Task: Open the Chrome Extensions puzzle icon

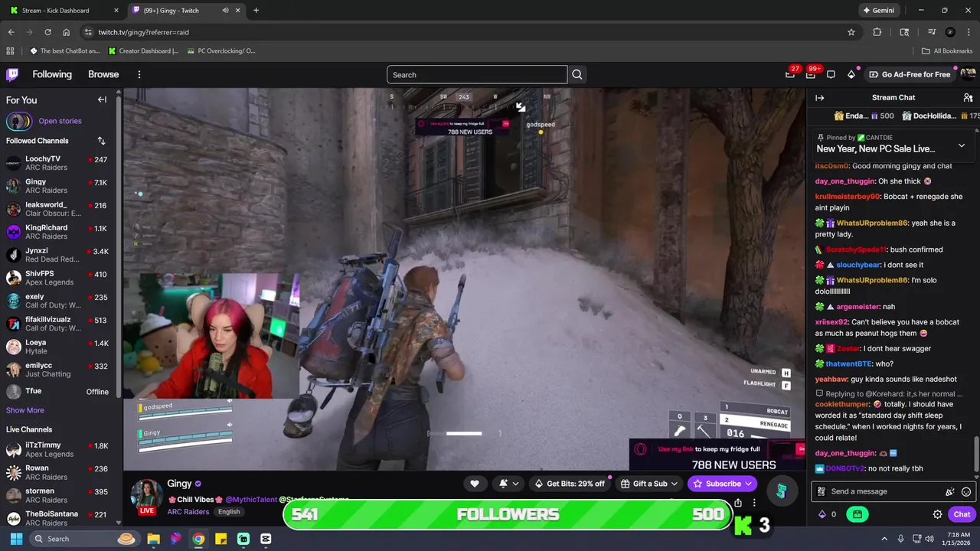Action: point(877,32)
